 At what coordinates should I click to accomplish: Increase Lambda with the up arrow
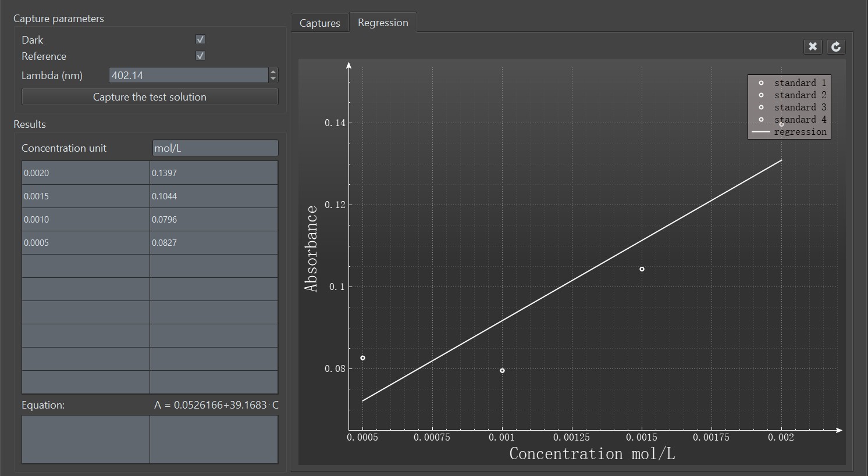(273, 72)
